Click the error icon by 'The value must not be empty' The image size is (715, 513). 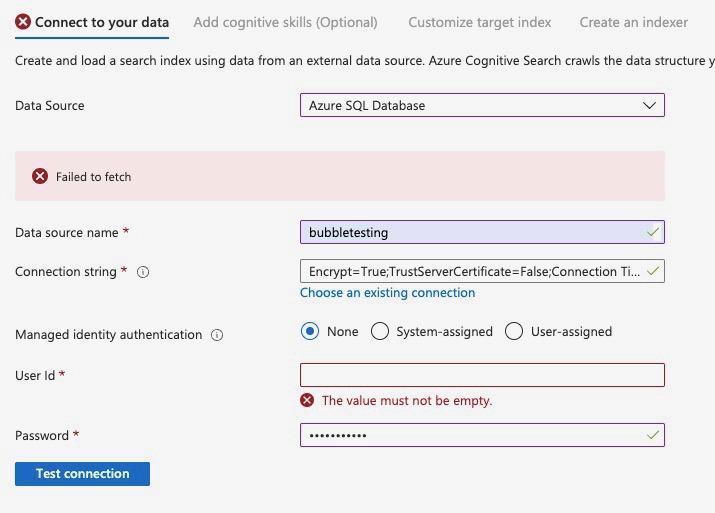tap(307, 400)
